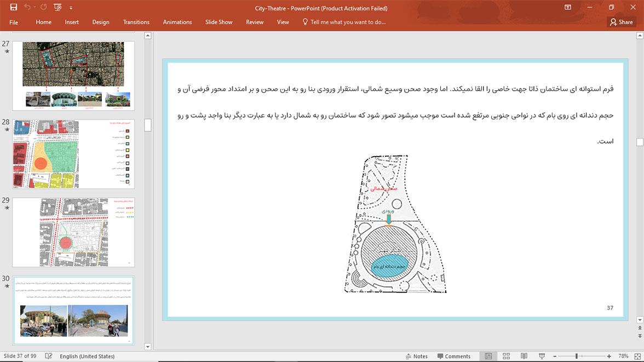
Task: Undo the last action
Action: (27, 8)
